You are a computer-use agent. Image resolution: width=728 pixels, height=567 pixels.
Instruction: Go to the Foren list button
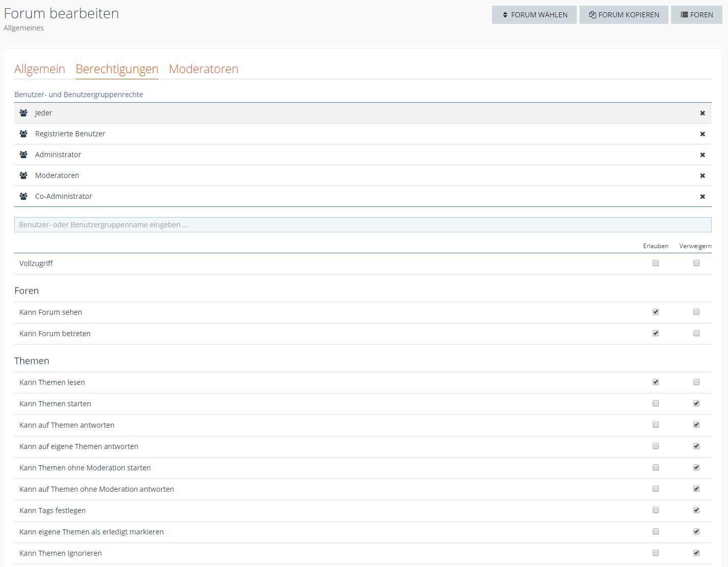(696, 15)
